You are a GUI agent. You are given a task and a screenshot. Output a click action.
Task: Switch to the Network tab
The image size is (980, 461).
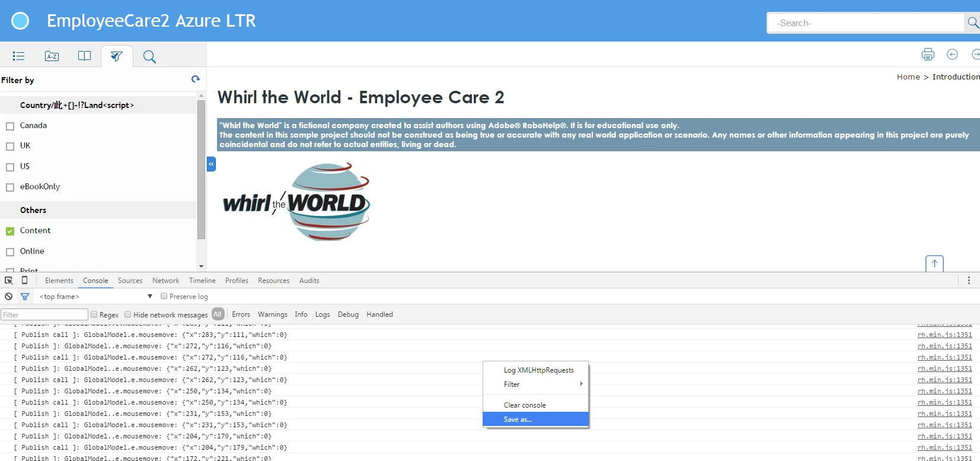(165, 281)
